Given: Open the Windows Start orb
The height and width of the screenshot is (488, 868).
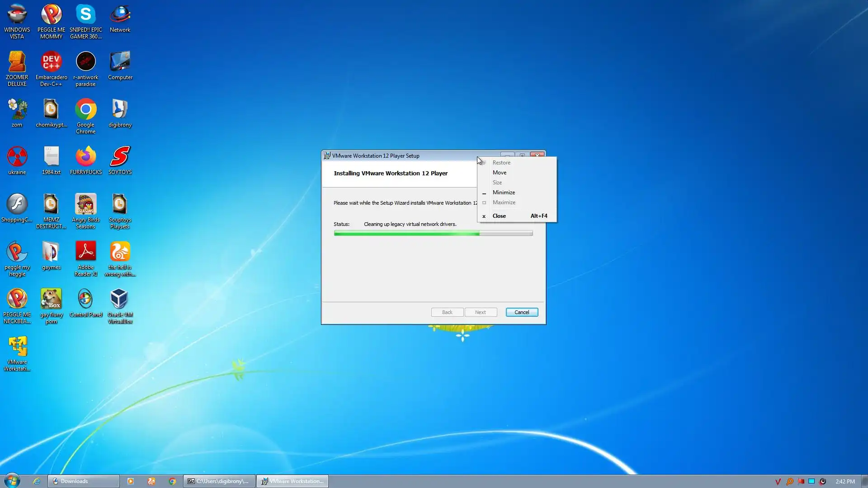Looking at the screenshot, I should tap(12, 481).
